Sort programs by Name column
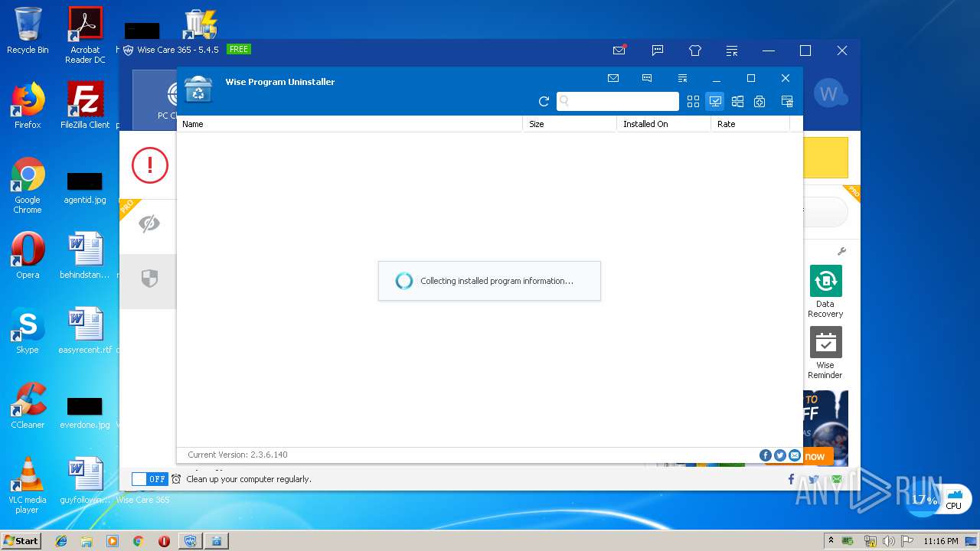This screenshot has height=551, width=980. [350, 124]
